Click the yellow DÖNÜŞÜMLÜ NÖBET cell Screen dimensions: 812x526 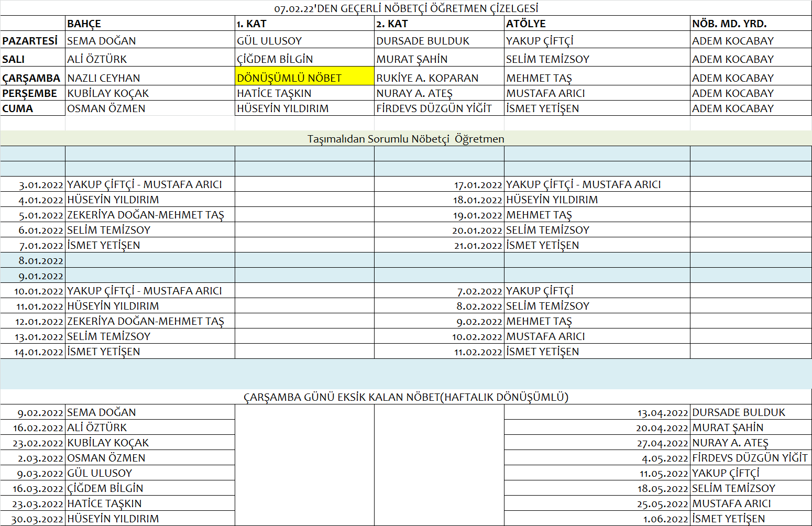tap(304, 78)
